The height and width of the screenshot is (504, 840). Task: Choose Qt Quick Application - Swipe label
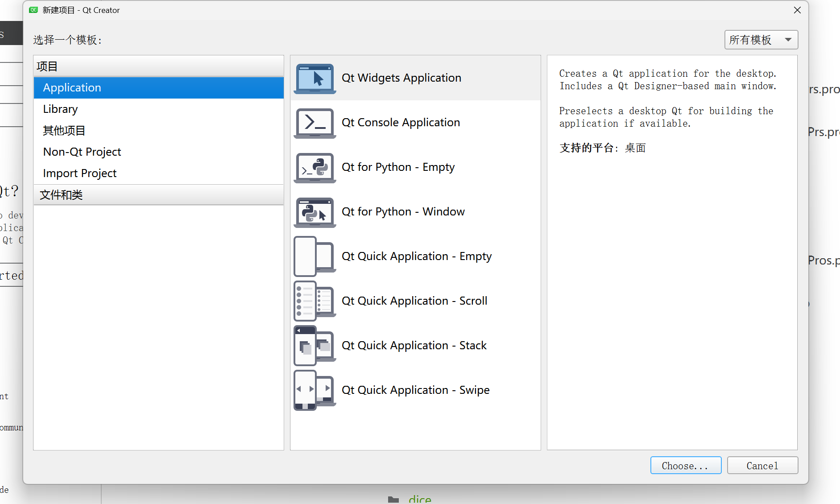tap(416, 390)
